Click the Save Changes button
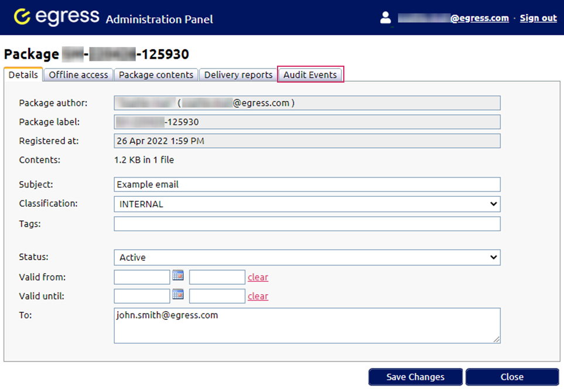The image size is (564, 392). click(415, 377)
